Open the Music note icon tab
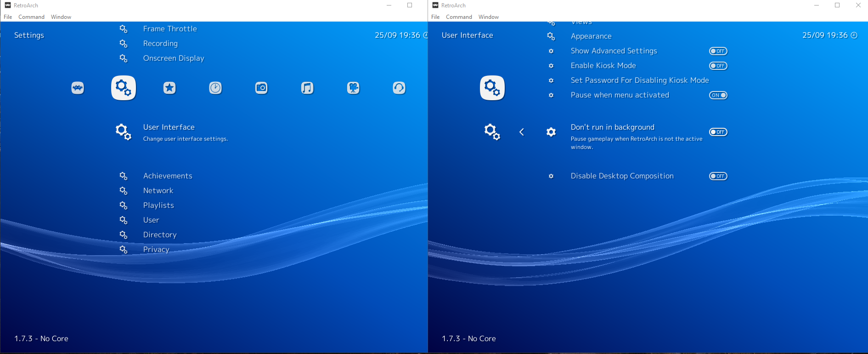The image size is (868, 354). 307,88
